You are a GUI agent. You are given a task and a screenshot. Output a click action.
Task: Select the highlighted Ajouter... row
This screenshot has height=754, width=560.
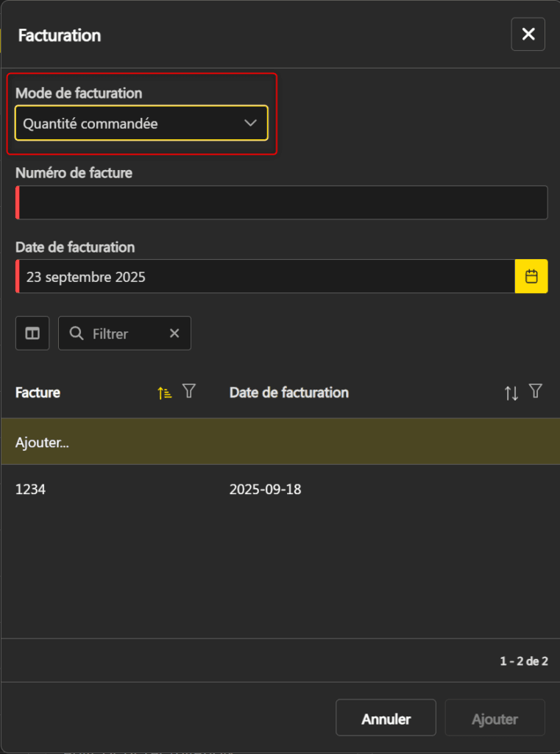coord(280,442)
